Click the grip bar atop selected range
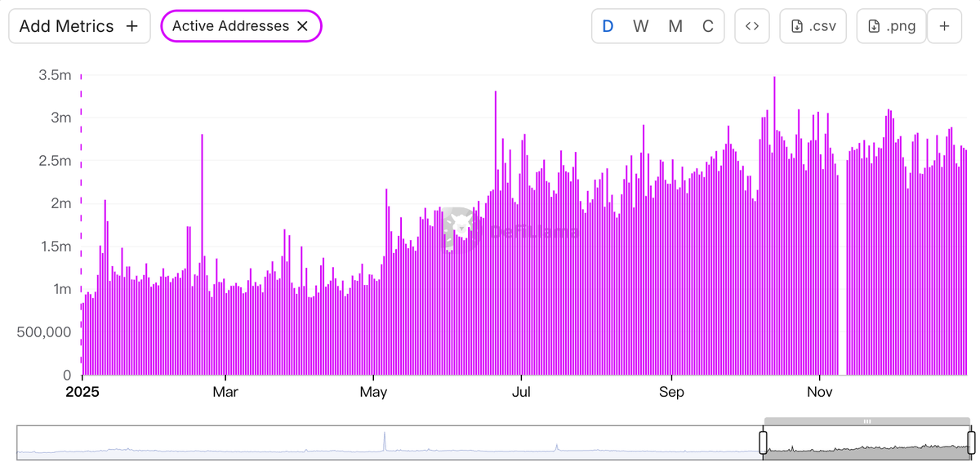 [x=867, y=421]
